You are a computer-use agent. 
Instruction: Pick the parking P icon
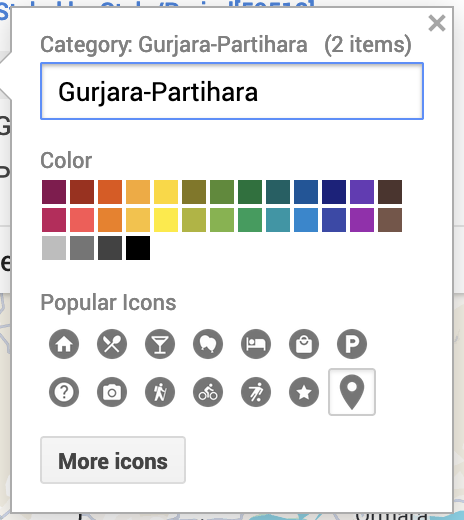[x=352, y=344]
